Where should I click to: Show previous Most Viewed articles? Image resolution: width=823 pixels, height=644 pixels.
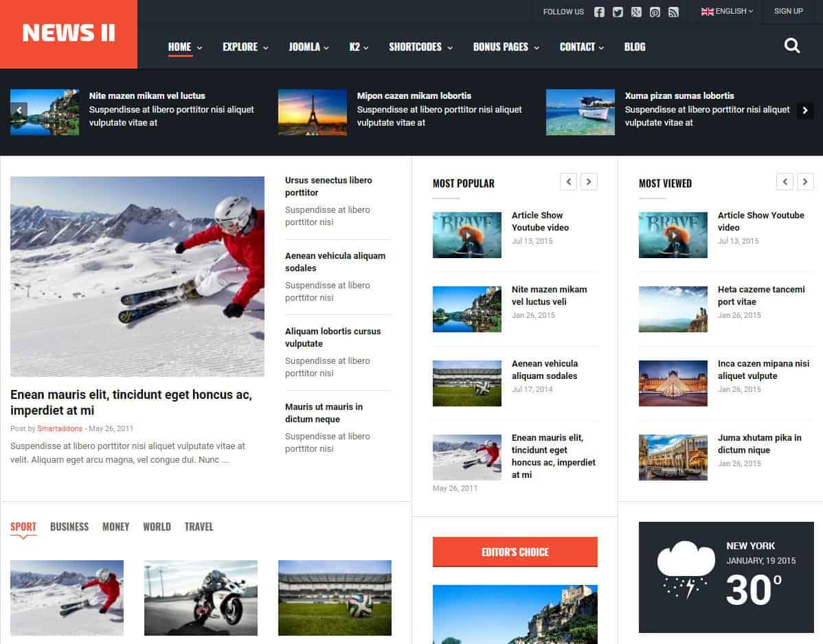point(785,182)
